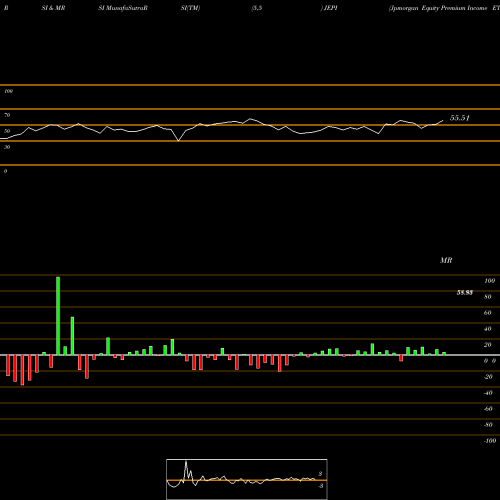Click the MR axis -80 label
500x500 pixels.
tap(488, 425)
